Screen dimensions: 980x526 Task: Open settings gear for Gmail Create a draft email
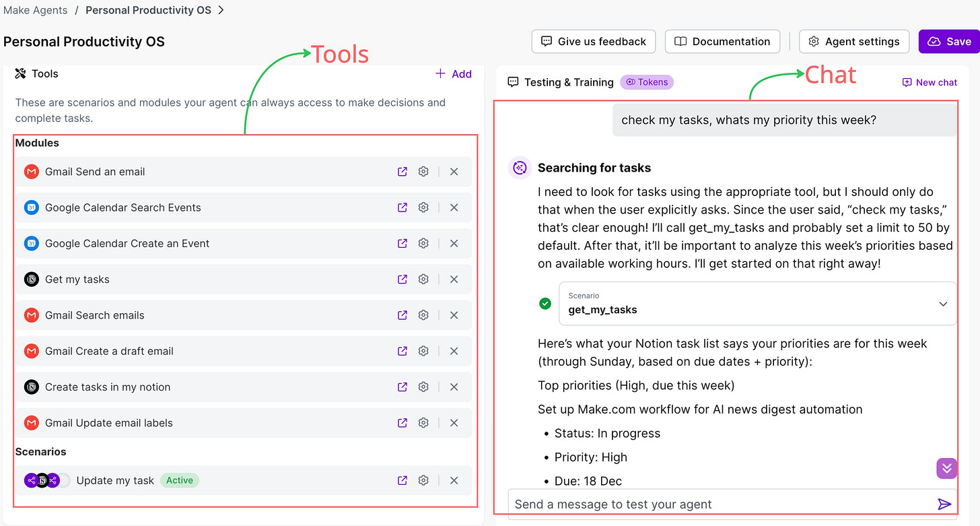423,350
